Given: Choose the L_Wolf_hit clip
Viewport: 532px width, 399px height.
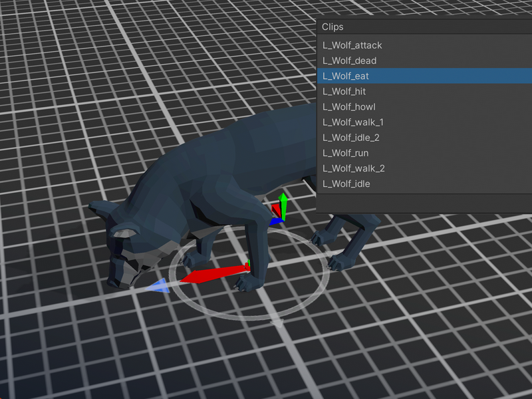Looking at the screenshot, I should pyautogui.click(x=424, y=91).
